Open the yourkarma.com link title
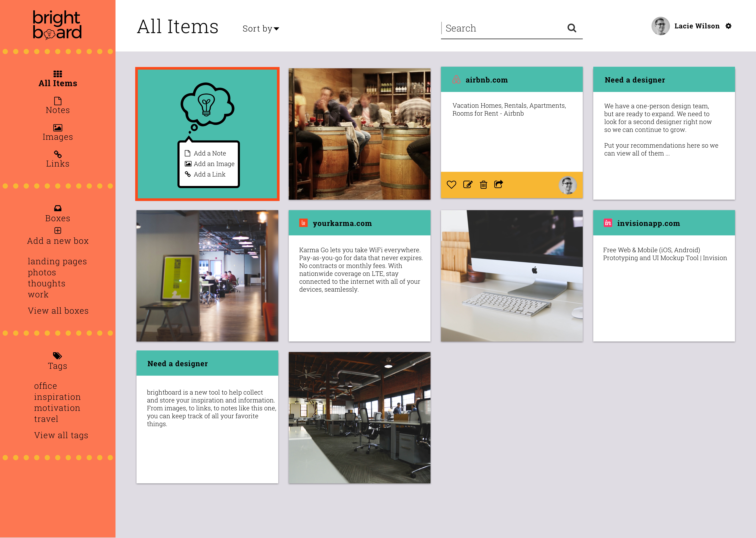 point(342,223)
